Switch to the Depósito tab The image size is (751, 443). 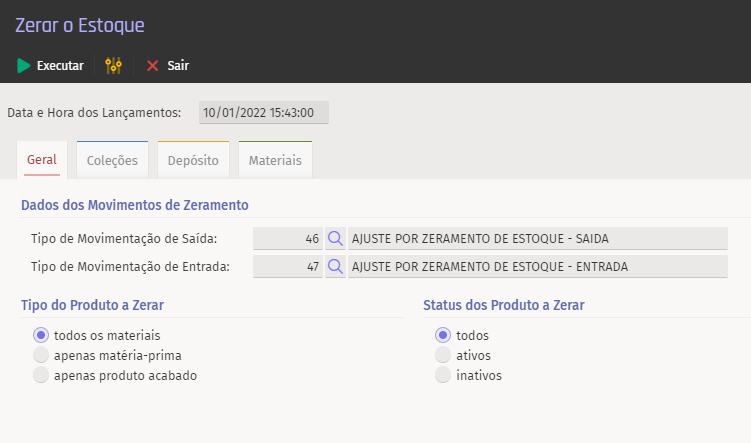[x=194, y=160]
